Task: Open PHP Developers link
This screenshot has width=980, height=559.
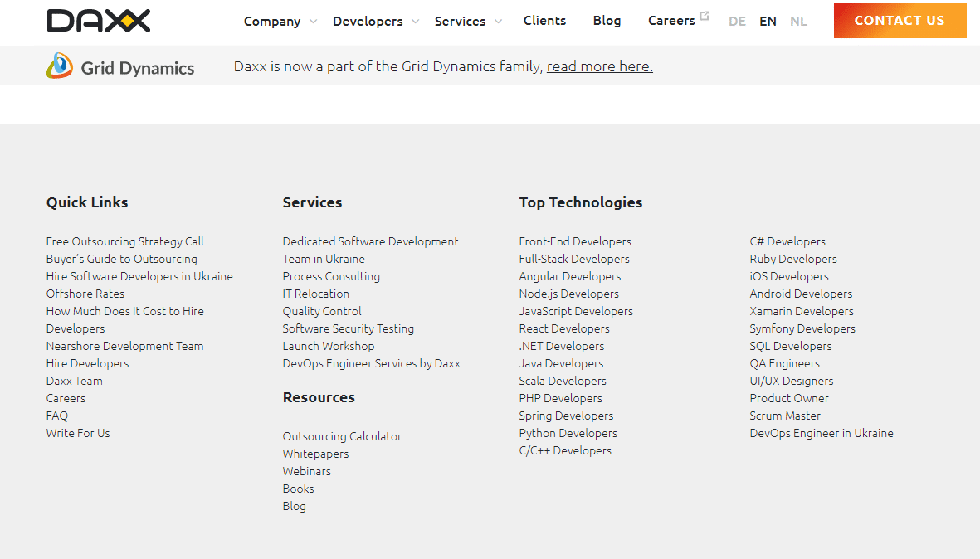Action: (x=561, y=398)
